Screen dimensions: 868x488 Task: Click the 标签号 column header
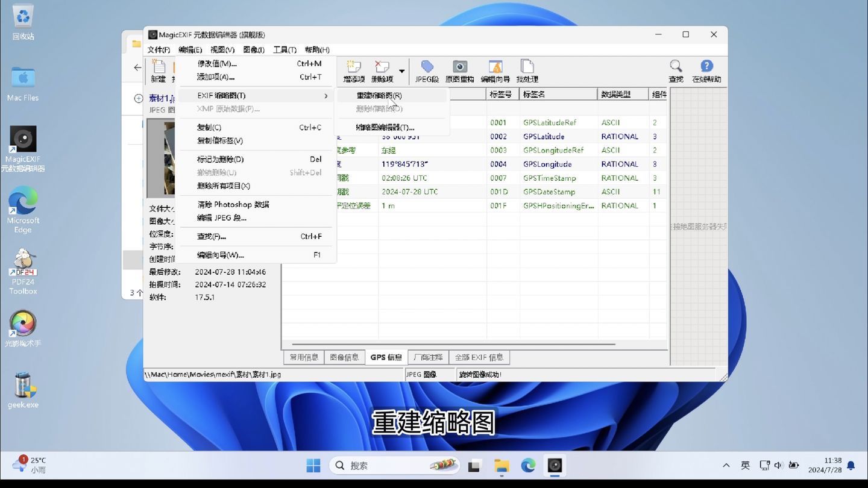click(x=503, y=94)
